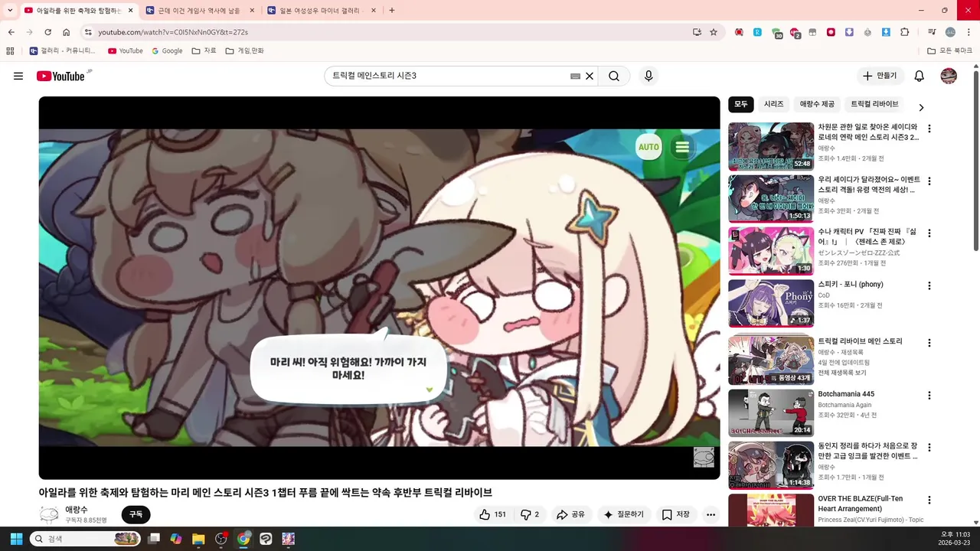This screenshot has width=980, height=551.
Task: Open 모든 북마크 folder
Action: tap(949, 51)
